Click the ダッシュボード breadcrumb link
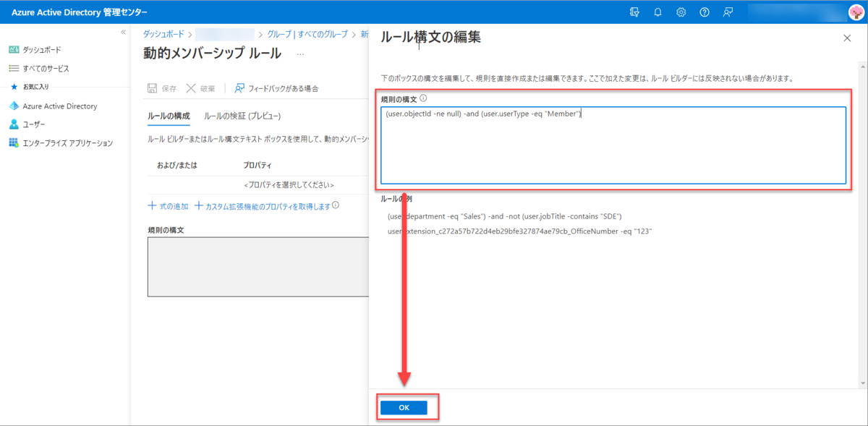Screen dimensions: 868x426 163,34
